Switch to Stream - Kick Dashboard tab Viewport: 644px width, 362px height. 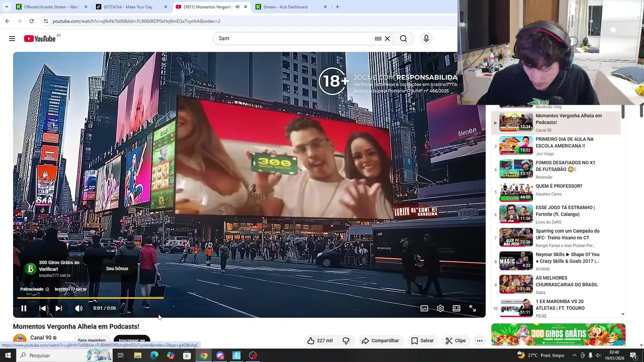(x=292, y=7)
